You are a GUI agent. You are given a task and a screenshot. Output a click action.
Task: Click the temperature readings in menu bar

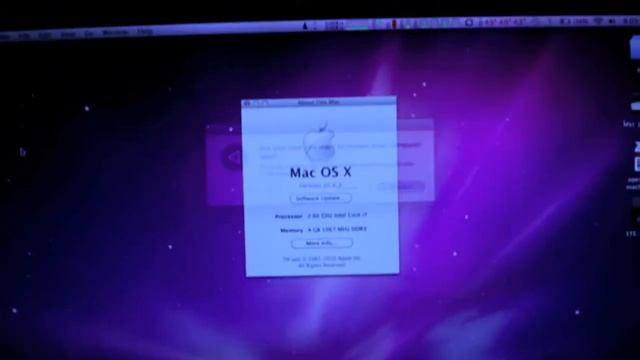502,22
